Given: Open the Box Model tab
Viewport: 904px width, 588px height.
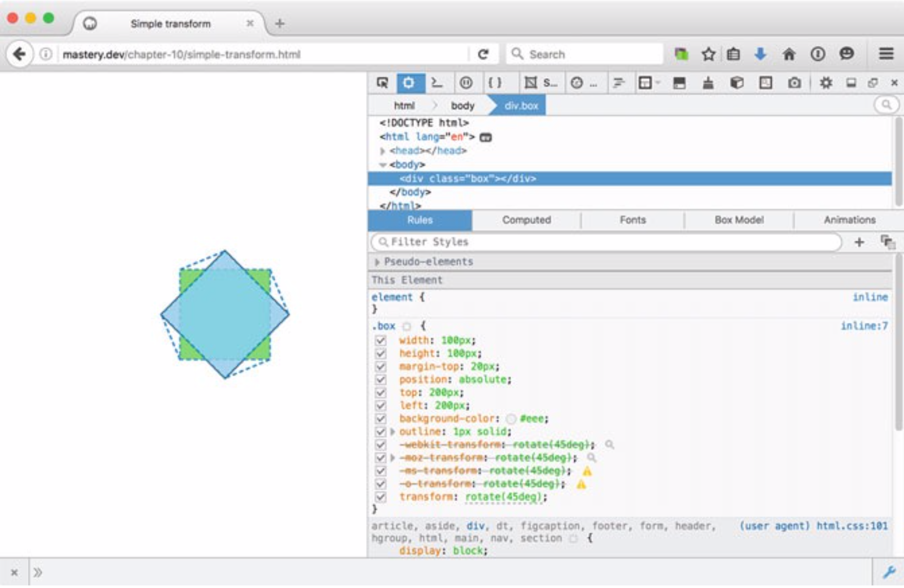Looking at the screenshot, I should [739, 220].
